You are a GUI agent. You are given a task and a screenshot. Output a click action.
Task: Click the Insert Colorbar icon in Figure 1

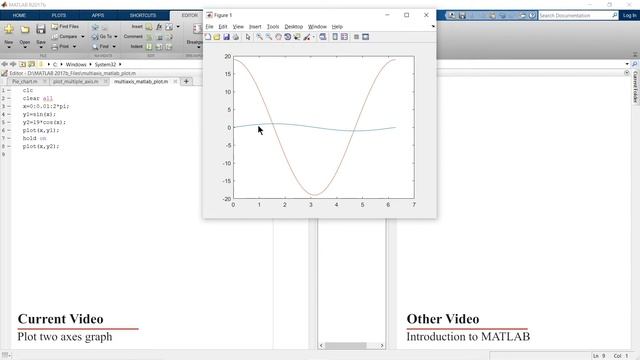pyautogui.click(x=335, y=37)
